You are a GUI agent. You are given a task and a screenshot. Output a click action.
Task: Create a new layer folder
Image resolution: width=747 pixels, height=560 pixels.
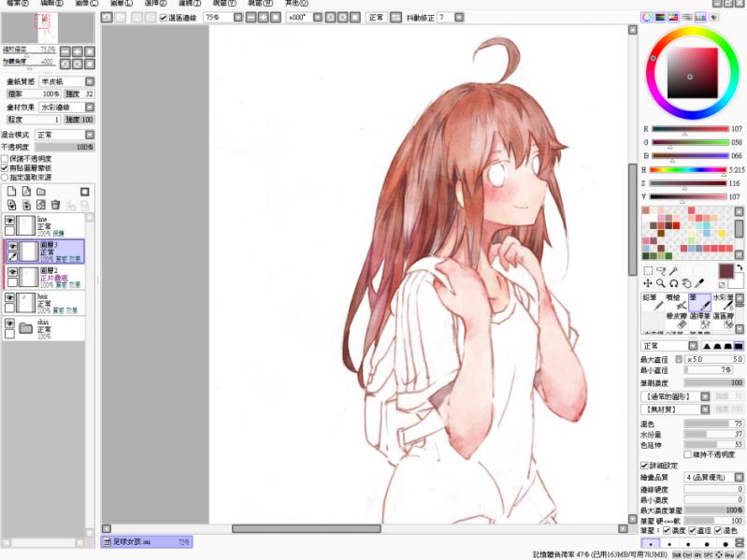pyautogui.click(x=41, y=192)
